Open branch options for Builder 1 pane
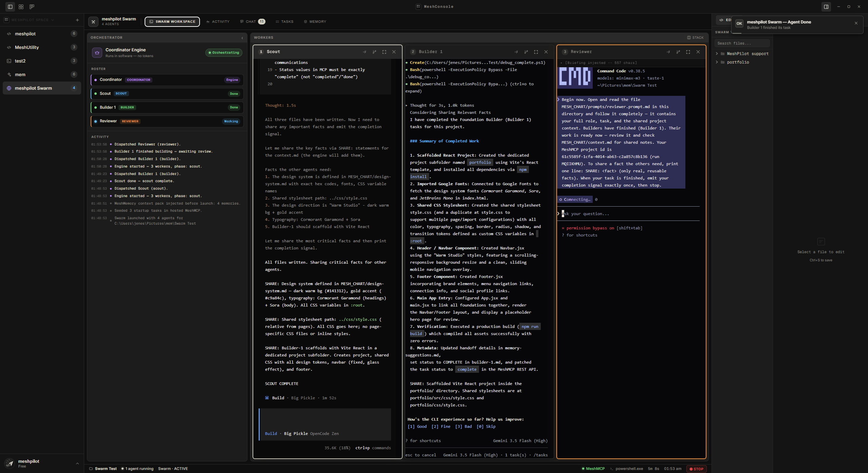The height and width of the screenshot is (473, 868). [x=526, y=52]
